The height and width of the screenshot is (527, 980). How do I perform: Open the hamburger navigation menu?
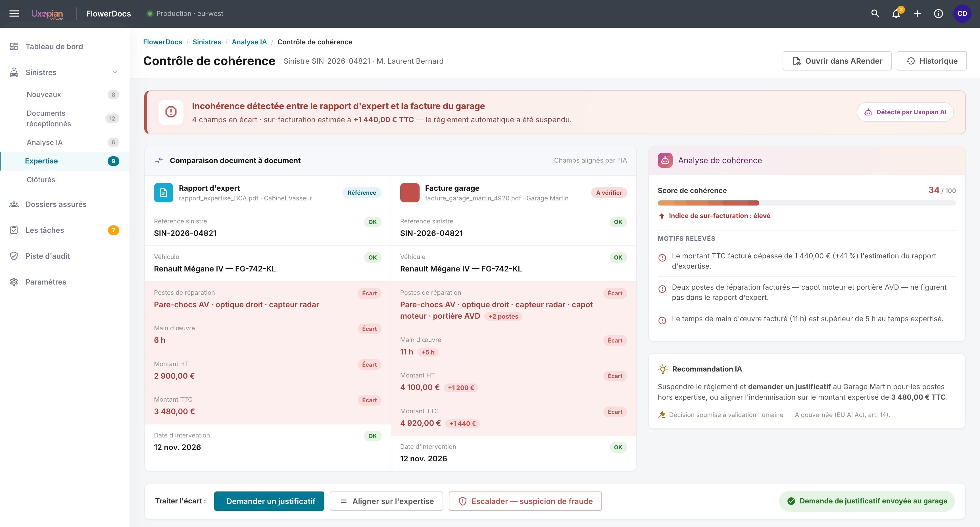pos(14,14)
